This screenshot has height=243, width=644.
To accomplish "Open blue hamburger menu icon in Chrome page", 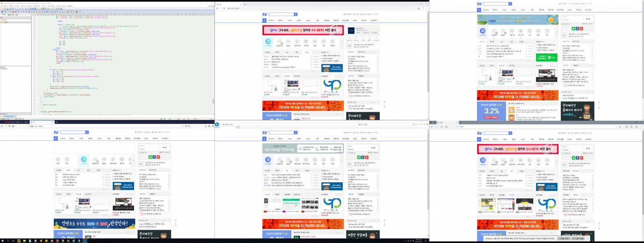I will pos(264,20).
